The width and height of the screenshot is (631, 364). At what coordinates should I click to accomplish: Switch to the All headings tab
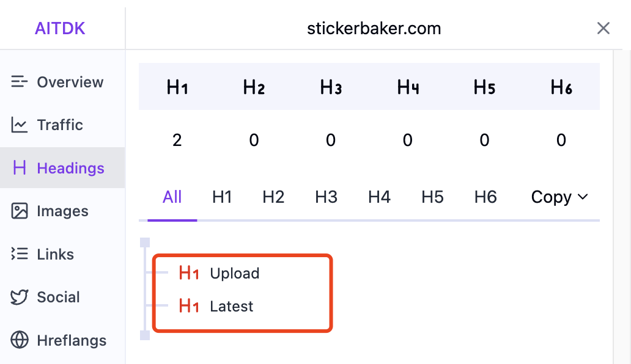[172, 197]
